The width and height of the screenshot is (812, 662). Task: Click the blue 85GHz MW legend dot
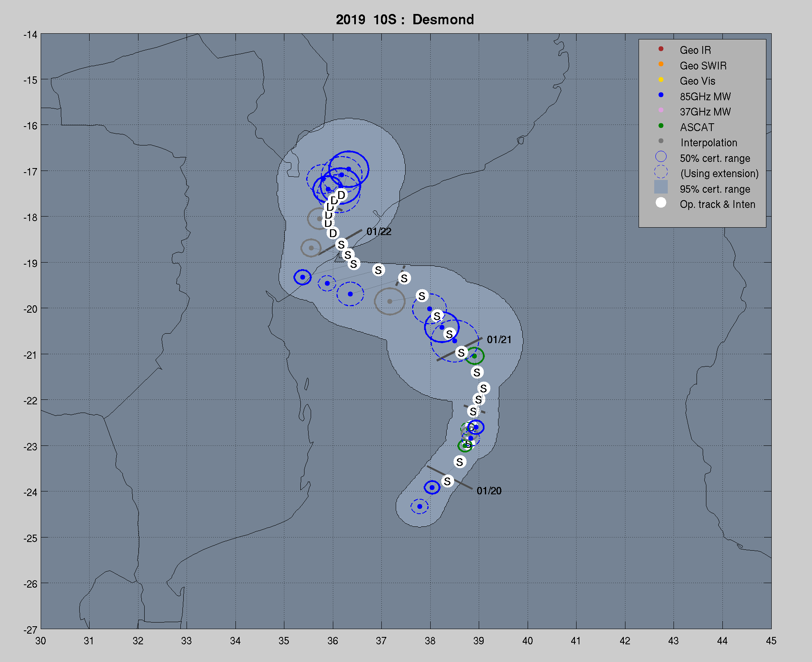click(661, 95)
